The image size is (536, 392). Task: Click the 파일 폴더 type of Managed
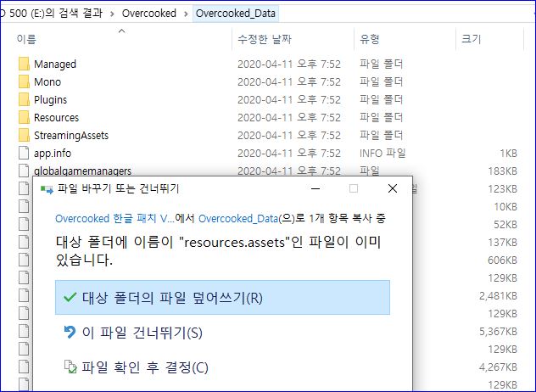coord(381,64)
